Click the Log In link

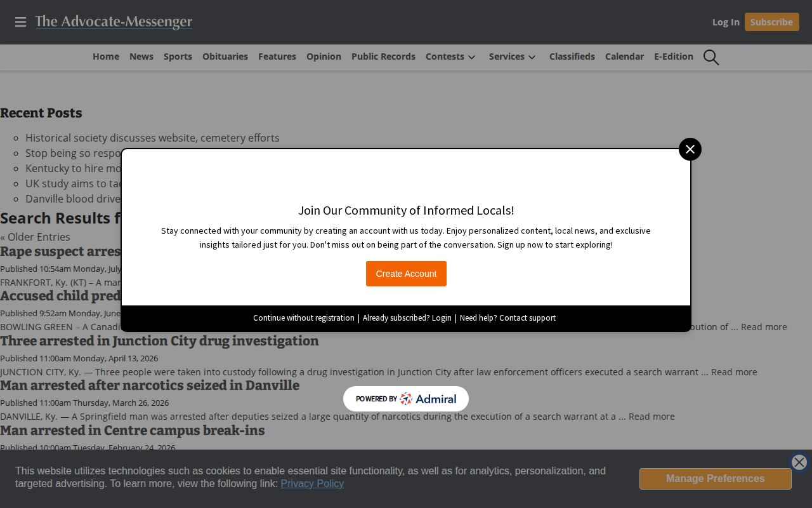[x=726, y=22]
